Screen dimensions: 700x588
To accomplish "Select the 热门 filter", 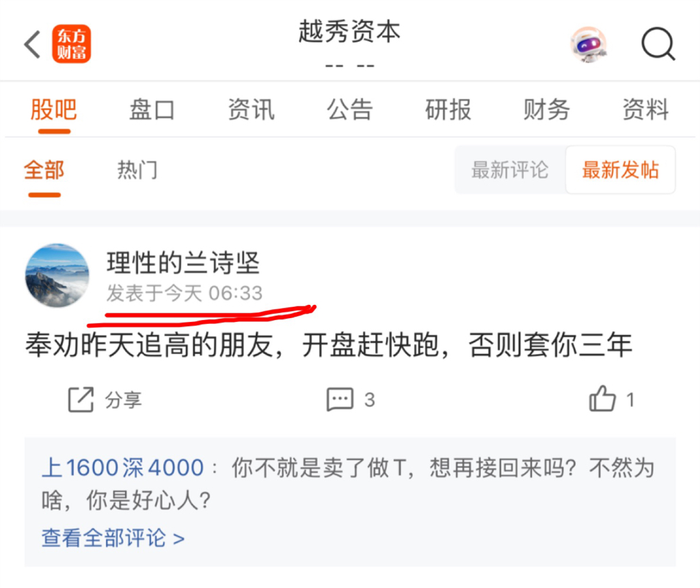I will point(137,170).
